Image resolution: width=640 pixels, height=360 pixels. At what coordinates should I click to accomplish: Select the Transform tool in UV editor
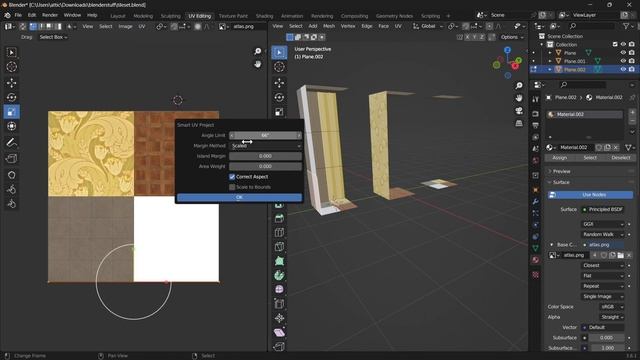pyautogui.click(x=11, y=126)
